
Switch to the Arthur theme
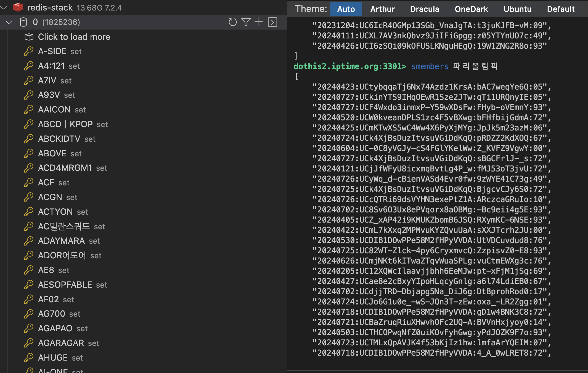[x=382, y=9]
